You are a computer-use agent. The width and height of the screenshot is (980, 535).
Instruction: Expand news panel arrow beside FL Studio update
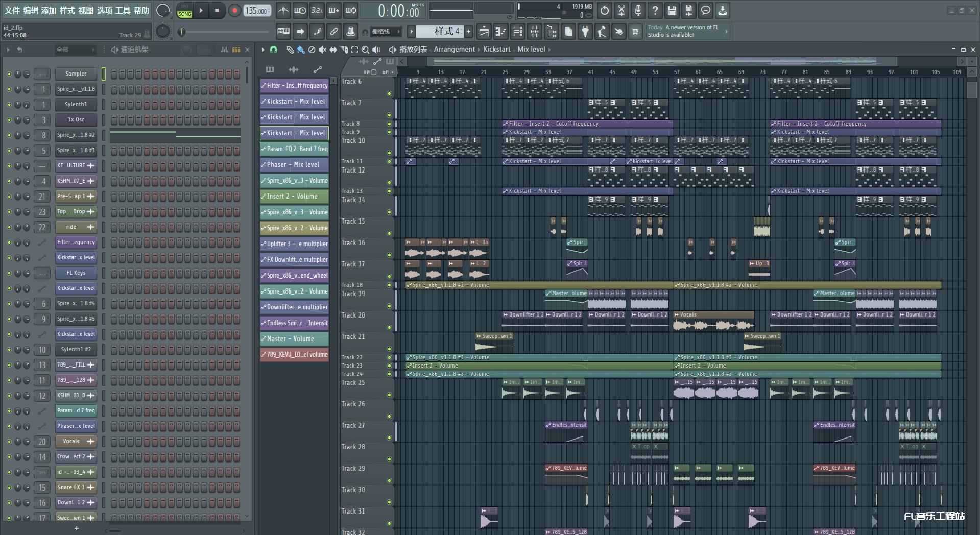pyautogui.click(x=726, y=32)
